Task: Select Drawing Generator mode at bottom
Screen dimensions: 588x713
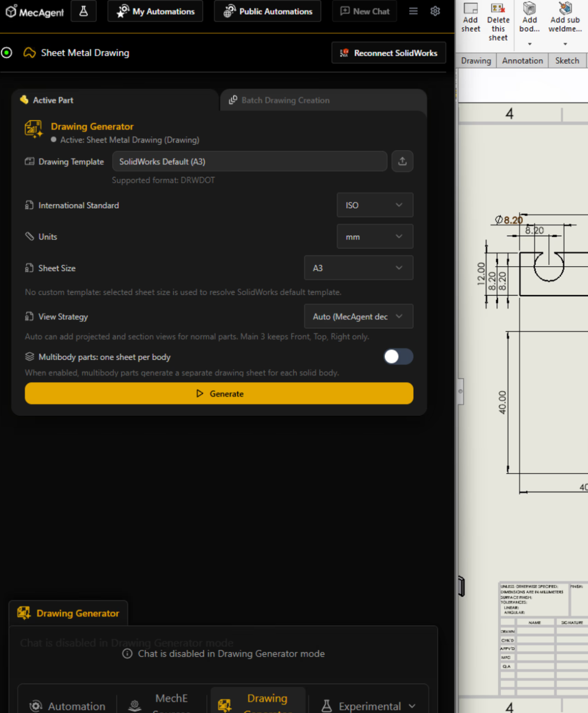Action: (x=258, y=701)
